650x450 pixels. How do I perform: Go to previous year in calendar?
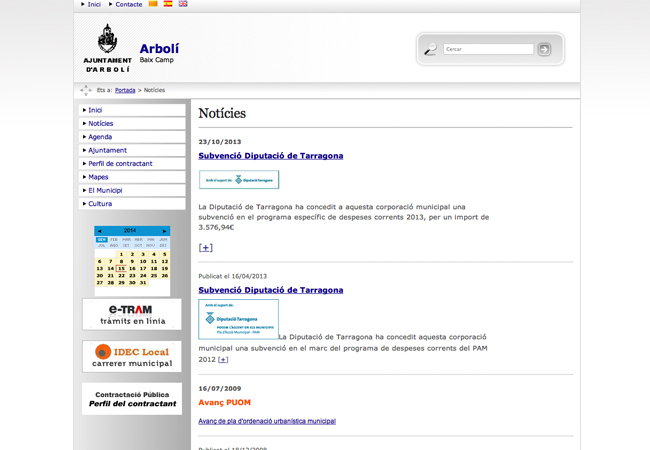click(99, 231)
